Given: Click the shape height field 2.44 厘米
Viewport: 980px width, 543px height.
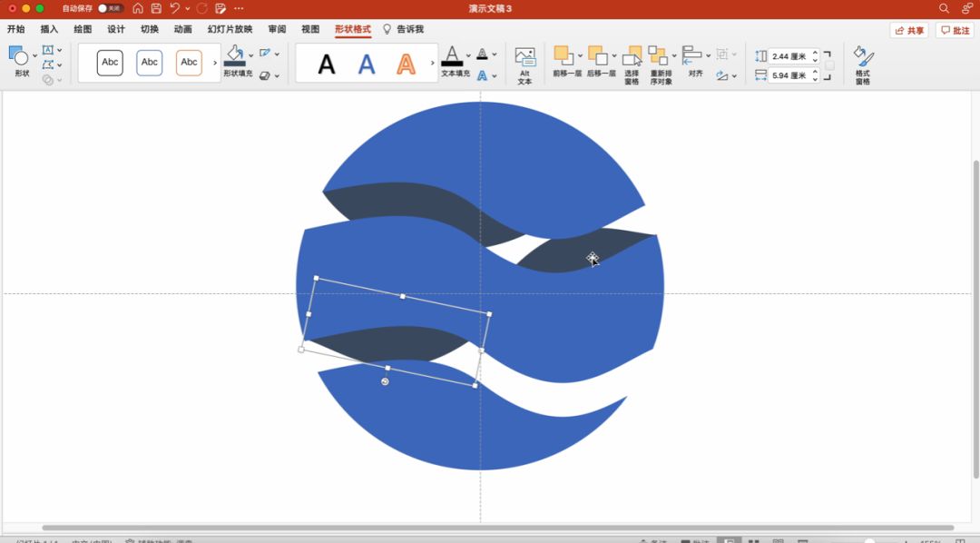Looking at the screenshot, I should [789, 56].
